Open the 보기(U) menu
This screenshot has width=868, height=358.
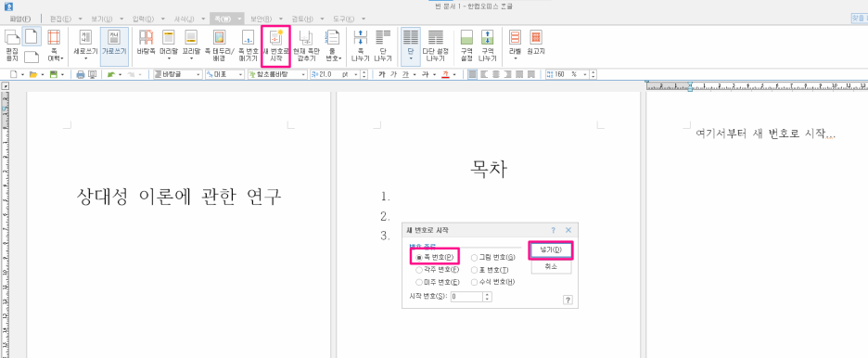point(101,19)
